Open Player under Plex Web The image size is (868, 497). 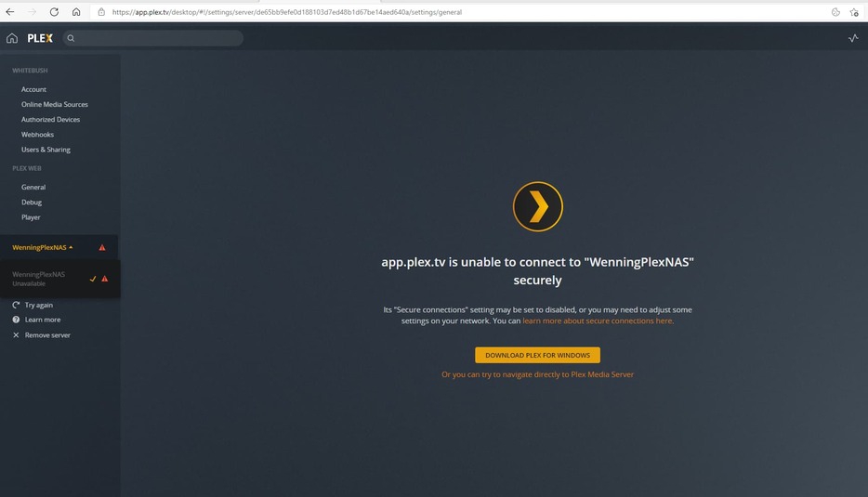[31, 217]
